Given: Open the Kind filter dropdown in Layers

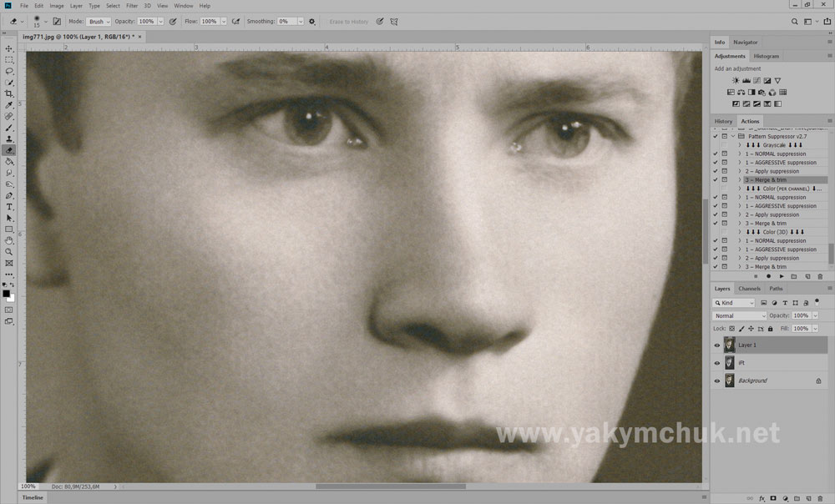Looking at the screenshot, I should coord(734,303).
